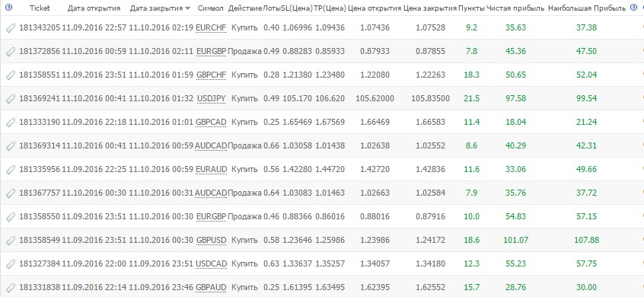Open EURGBP symbol in ticket 181372856 row

[212, 51]
